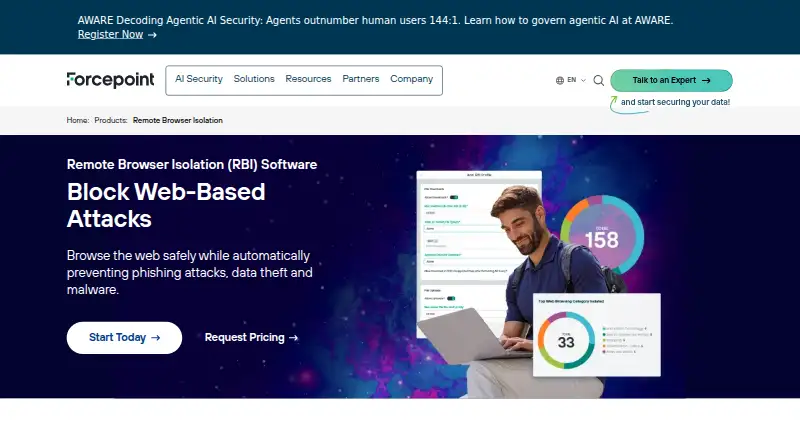Go to Home breadcrumb

click(78, 120)
